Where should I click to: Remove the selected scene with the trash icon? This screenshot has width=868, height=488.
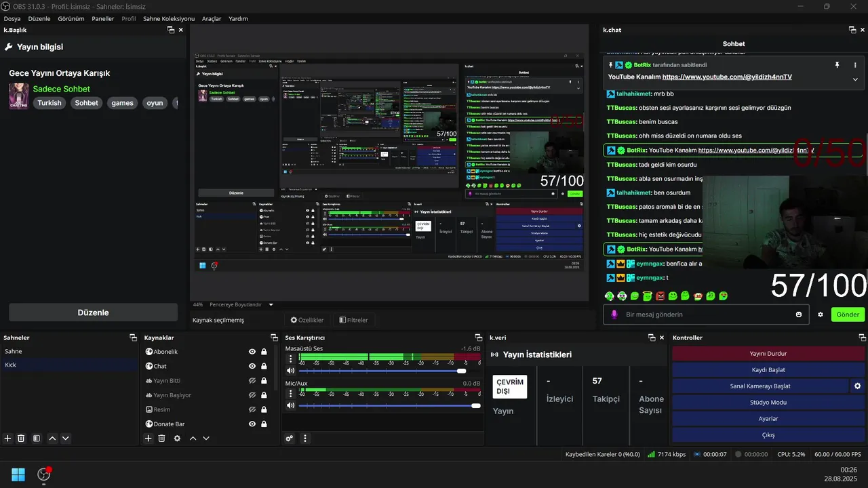[21, 439]
